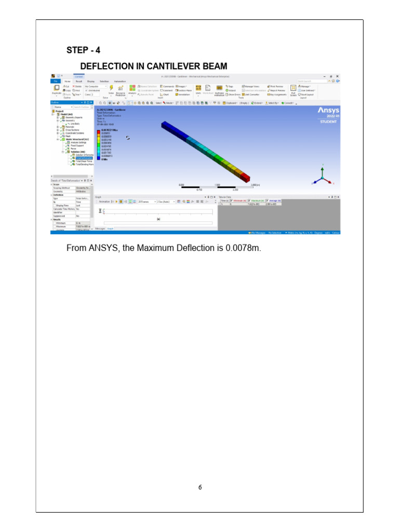Open the My Computer solve dropdown
This screenshot has height=532, width=399.
(x=96, y=86)
